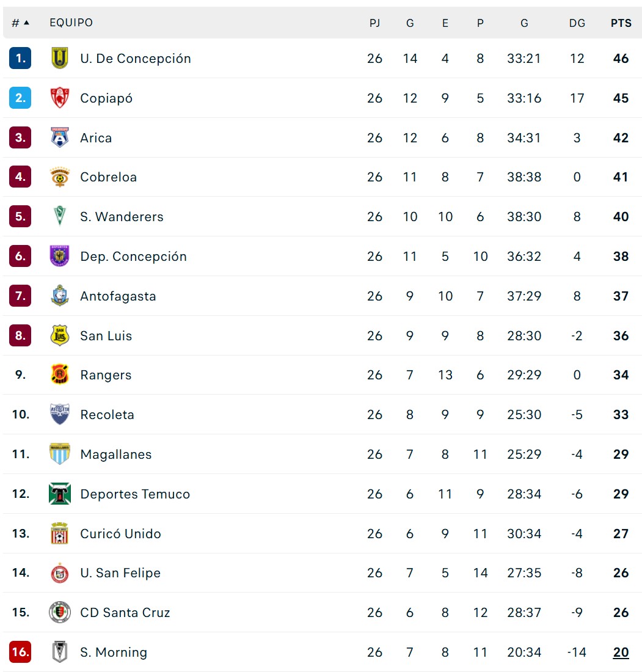Click the Cobreloa team crest

(x=60, y=177)
